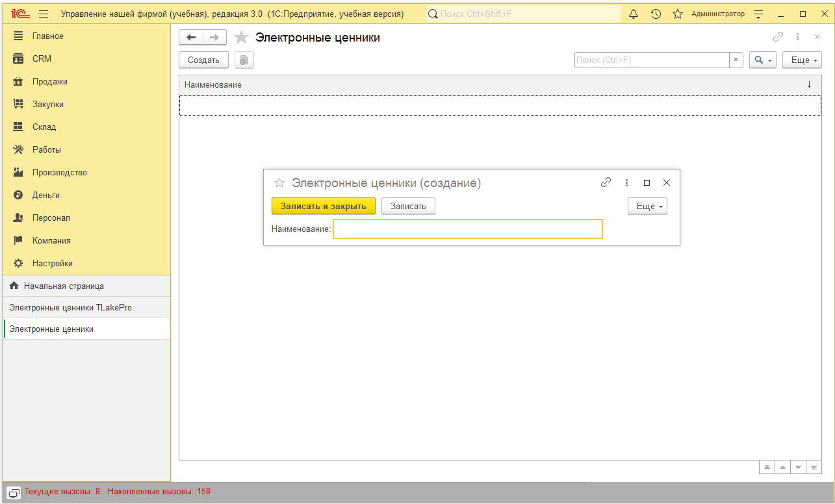The width and height of the screenshot is (835, 504).
Task: Copy link icon in creation dialog
Action: [x=606, y=183]
